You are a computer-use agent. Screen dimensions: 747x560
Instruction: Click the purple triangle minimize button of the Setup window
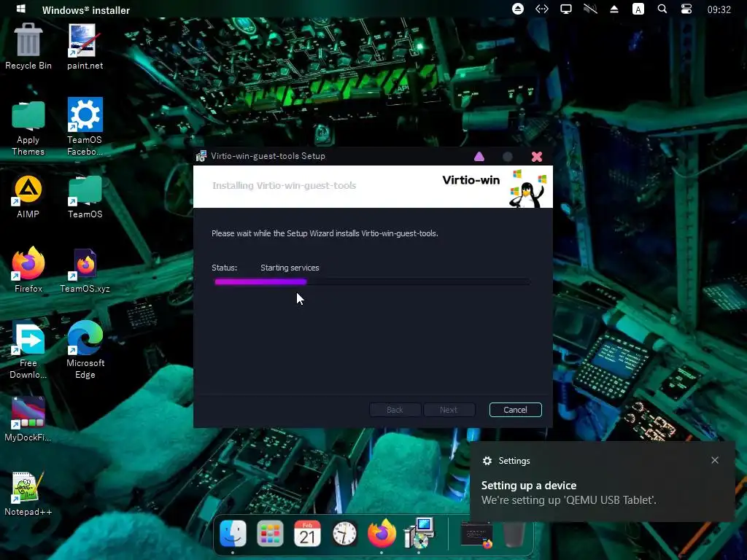[x=479, y=156]
